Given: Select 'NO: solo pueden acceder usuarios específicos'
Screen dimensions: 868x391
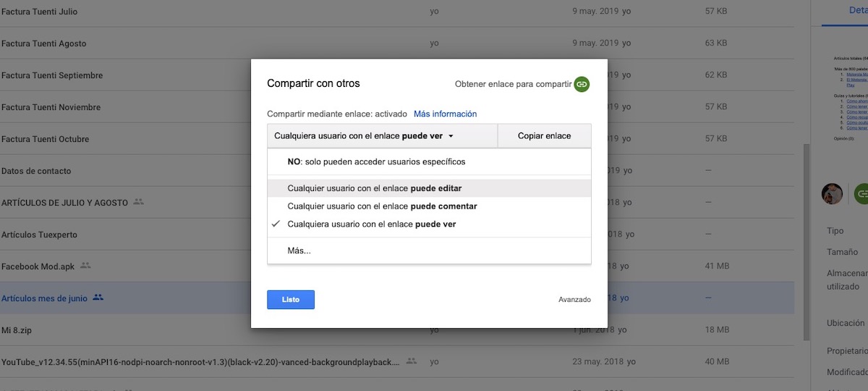Looking at the screenshot, I should [x=376, y=161].
